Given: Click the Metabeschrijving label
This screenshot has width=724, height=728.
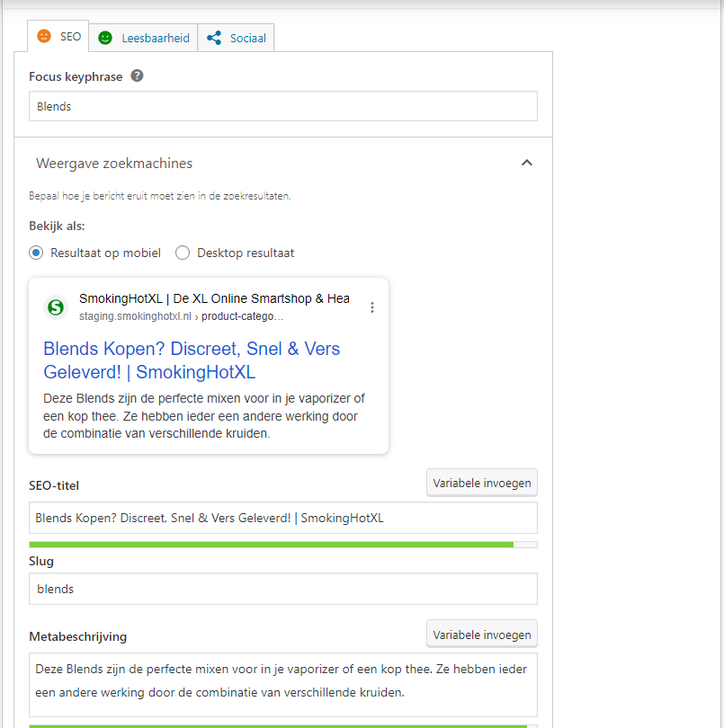Looking at the screenshot, I should point(78,636).
